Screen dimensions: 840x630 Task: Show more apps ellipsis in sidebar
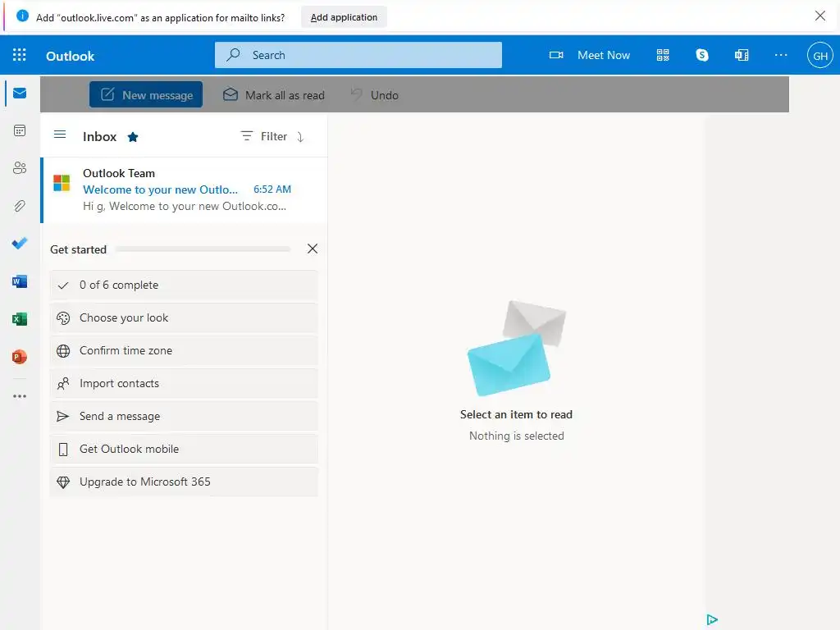[x=20, y=396]
